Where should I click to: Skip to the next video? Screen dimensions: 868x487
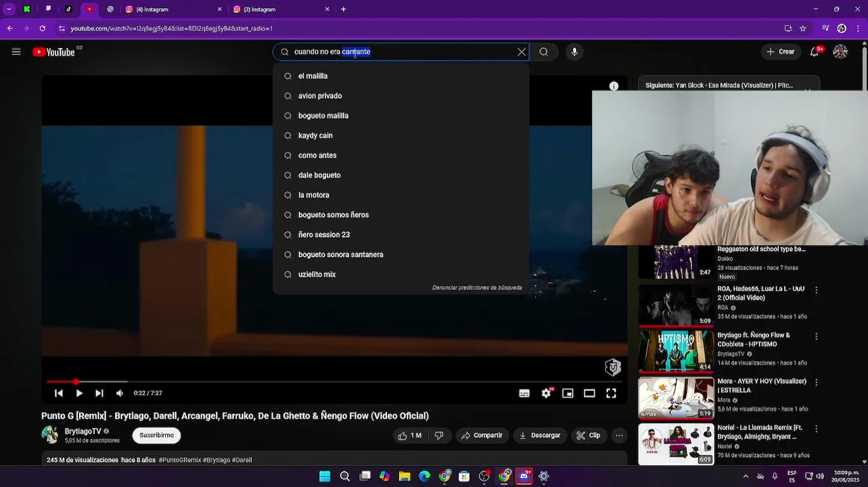coord(99,393)
